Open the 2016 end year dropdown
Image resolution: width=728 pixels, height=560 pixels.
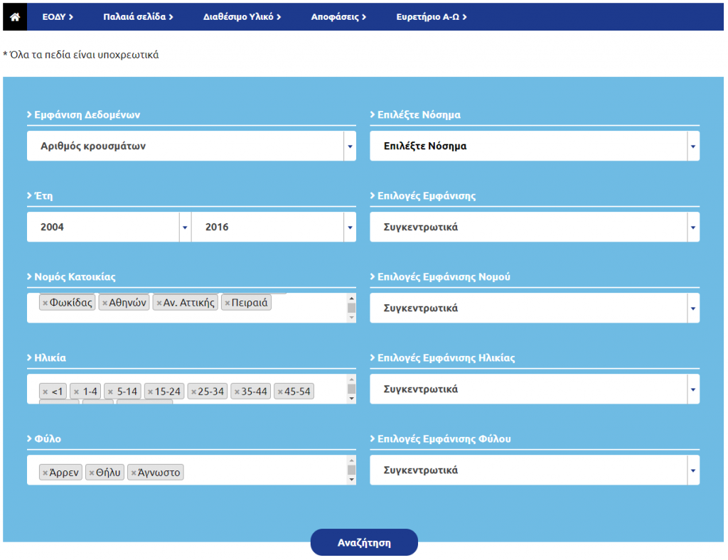coord(274,227)
